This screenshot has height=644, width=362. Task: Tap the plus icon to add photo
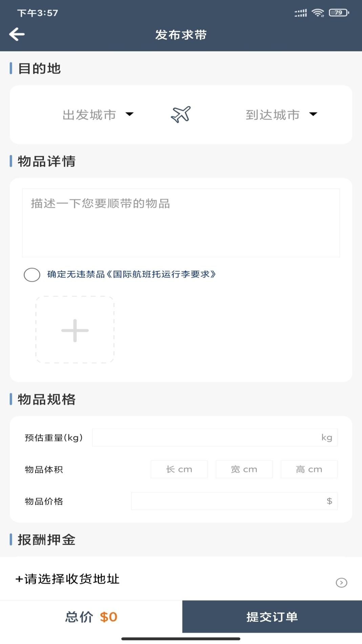tap(75, 330)
